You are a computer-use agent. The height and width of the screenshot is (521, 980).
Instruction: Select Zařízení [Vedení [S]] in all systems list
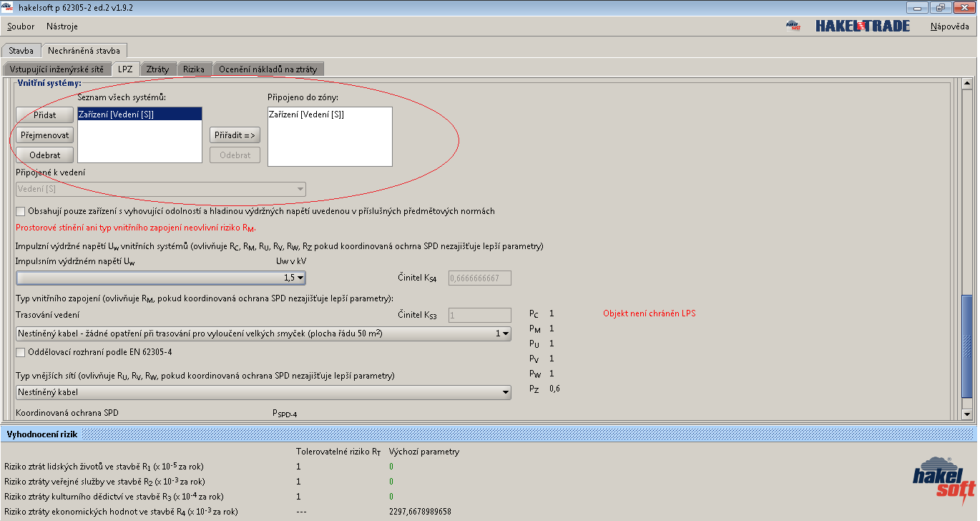point(139,114)
